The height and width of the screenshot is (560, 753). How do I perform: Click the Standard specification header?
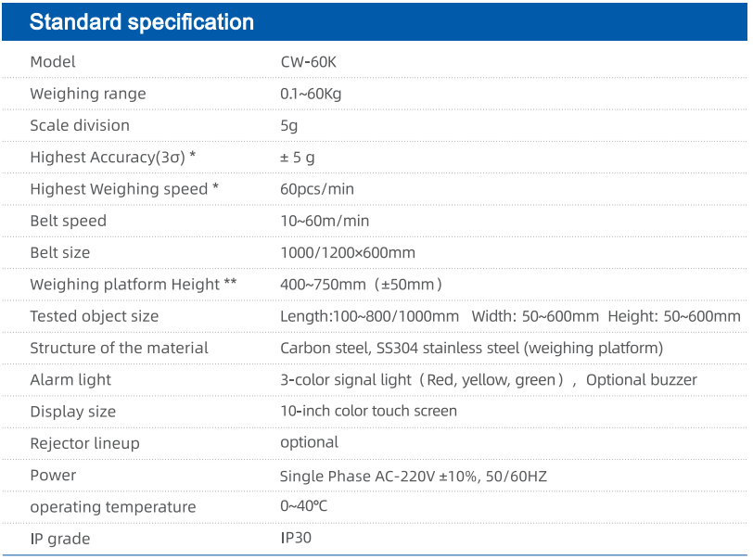(141, 22)
